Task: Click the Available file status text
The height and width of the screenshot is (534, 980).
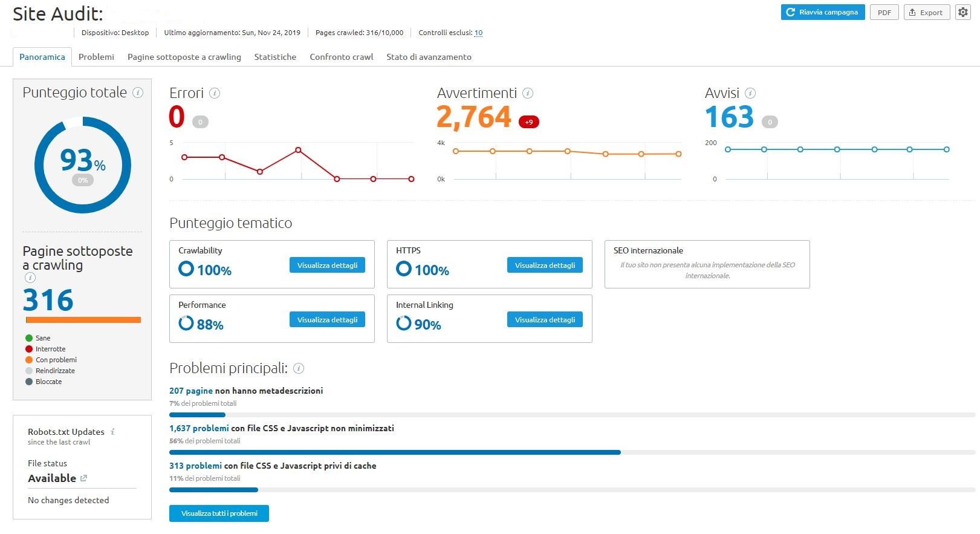Action: (x=52, y=478)
